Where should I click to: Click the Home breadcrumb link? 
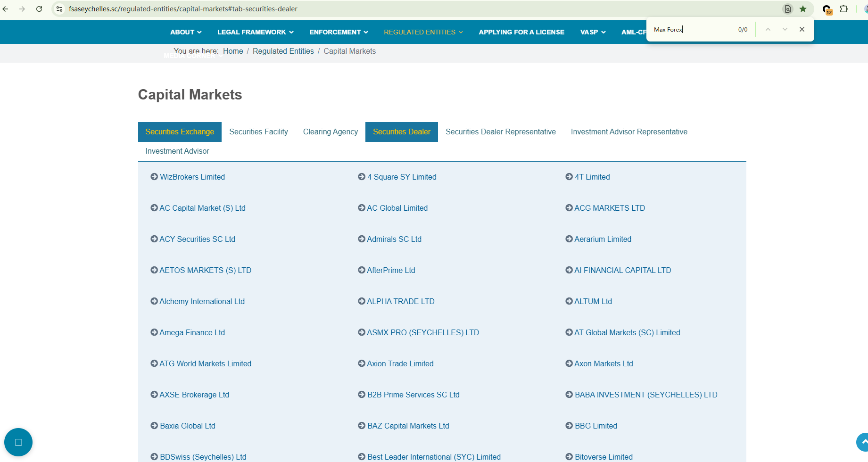pos(233,51)
